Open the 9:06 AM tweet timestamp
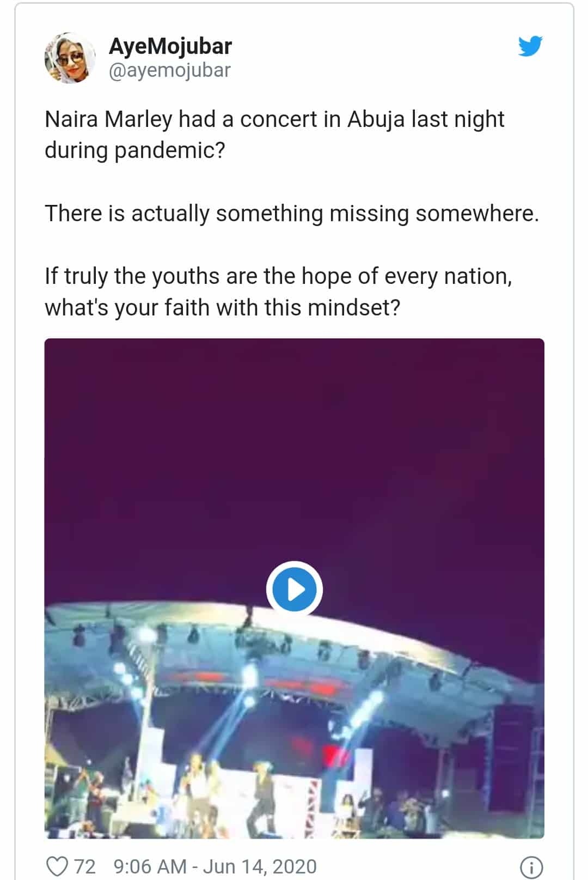Viewport: 588px width, 880px height. point(150,866)
